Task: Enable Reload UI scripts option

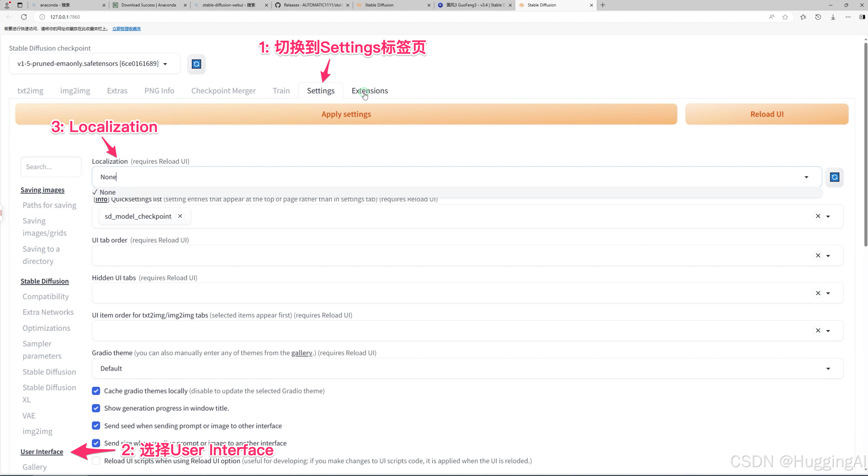Action: click(x=96, y=460)
